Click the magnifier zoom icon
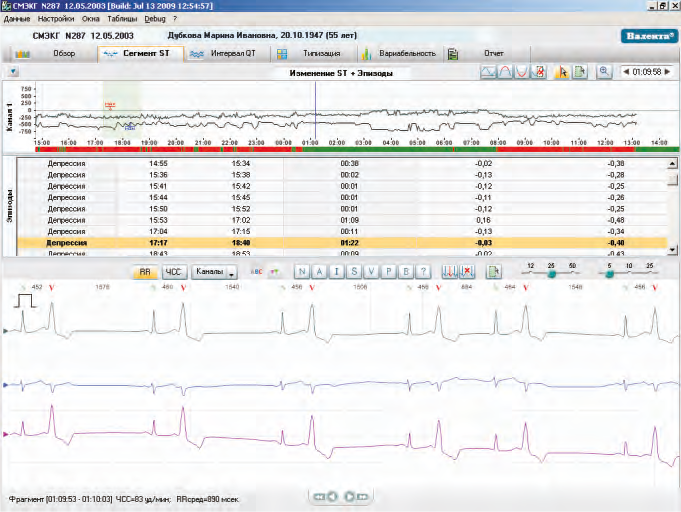 [605, 73]
